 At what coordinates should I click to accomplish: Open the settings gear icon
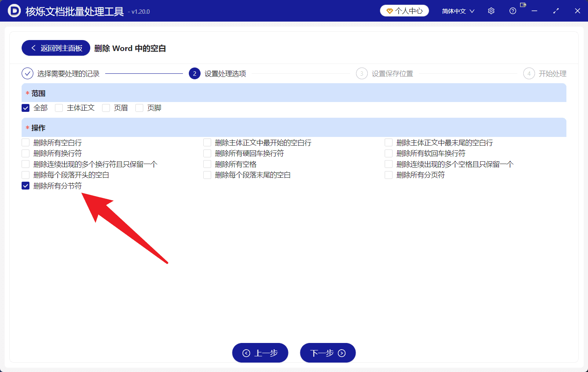click(491, 11)
